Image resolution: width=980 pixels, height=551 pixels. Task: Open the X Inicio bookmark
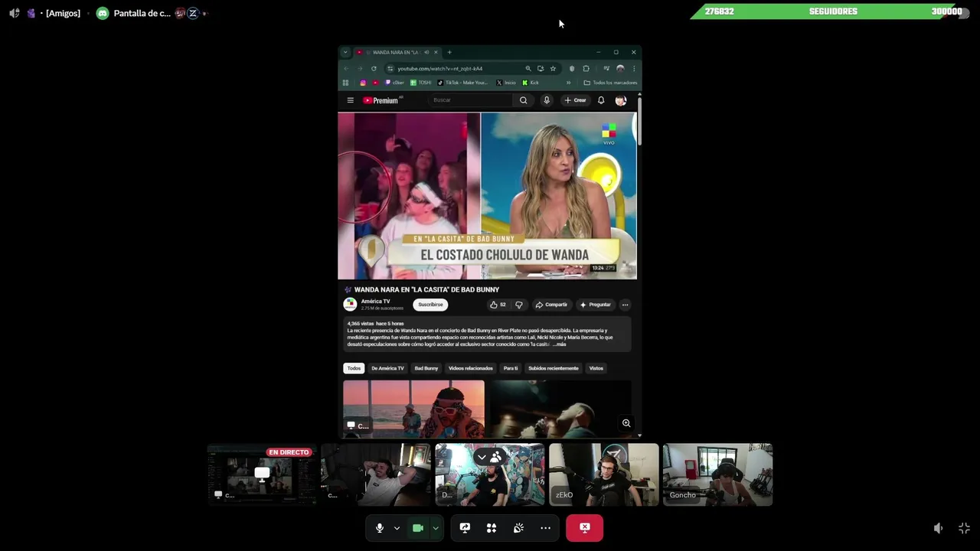506,83
